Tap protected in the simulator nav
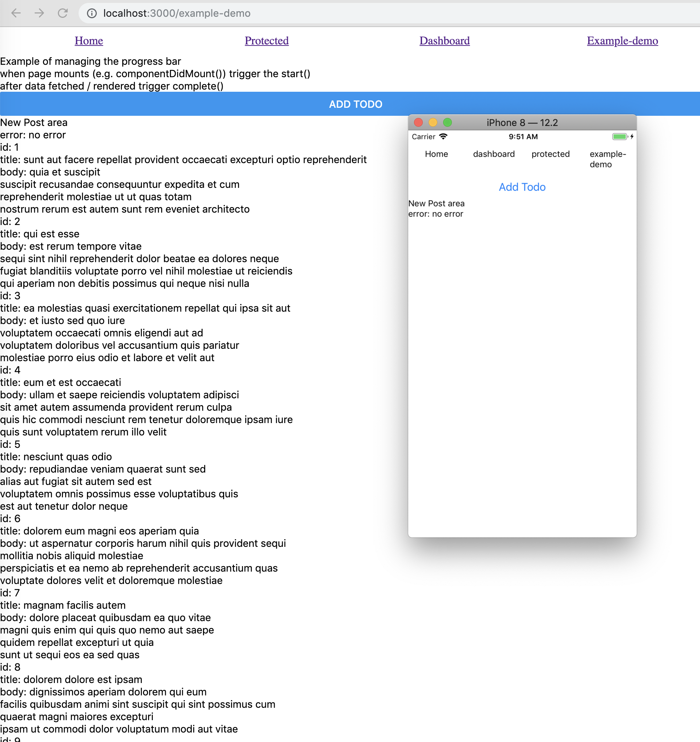 (550, 154)
